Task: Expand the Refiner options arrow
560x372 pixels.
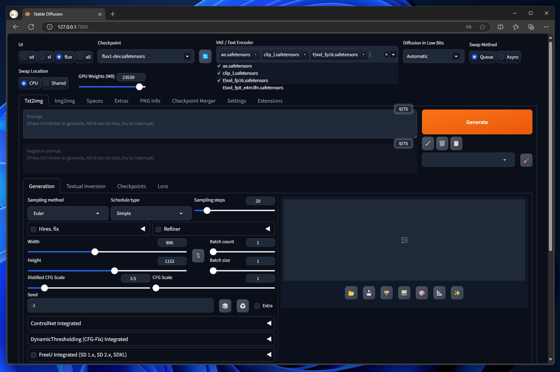Action: click(268, 229)
